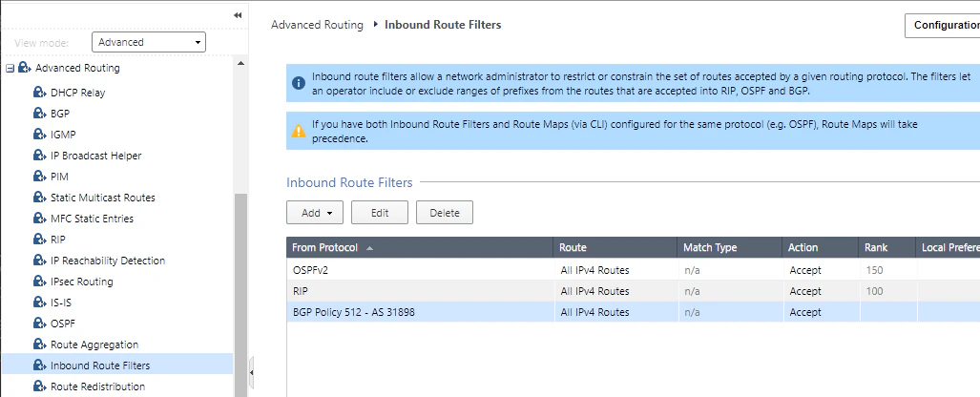Viewport: 980px width, 397px height.
Task: Sort by Route column header
Action: click(x=615, y=247)
